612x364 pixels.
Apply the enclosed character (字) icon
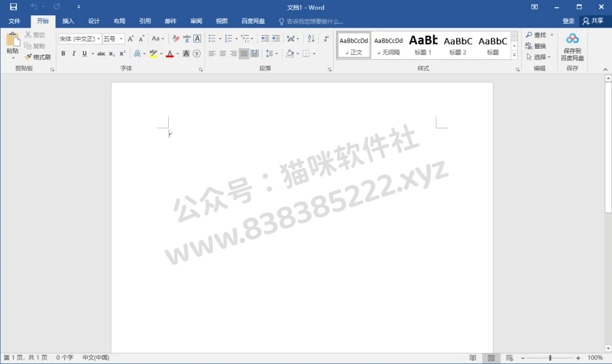coord(197,53)
